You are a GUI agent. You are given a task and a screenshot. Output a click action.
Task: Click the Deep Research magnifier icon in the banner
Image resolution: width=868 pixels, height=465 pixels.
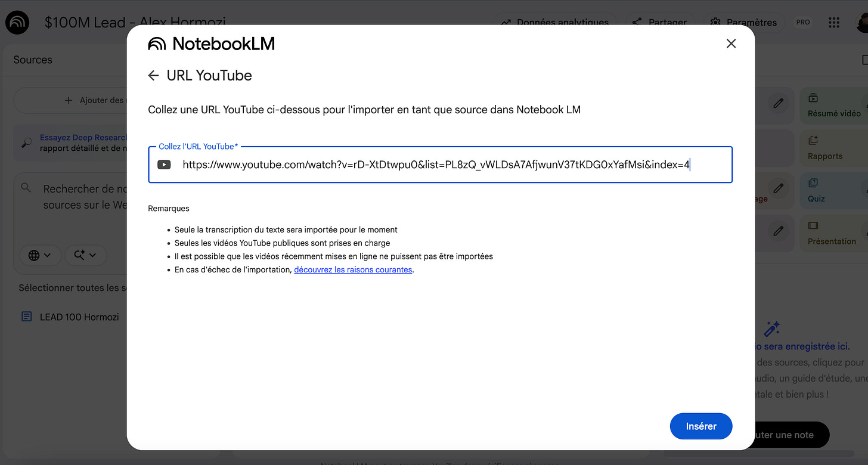[26, 142]
